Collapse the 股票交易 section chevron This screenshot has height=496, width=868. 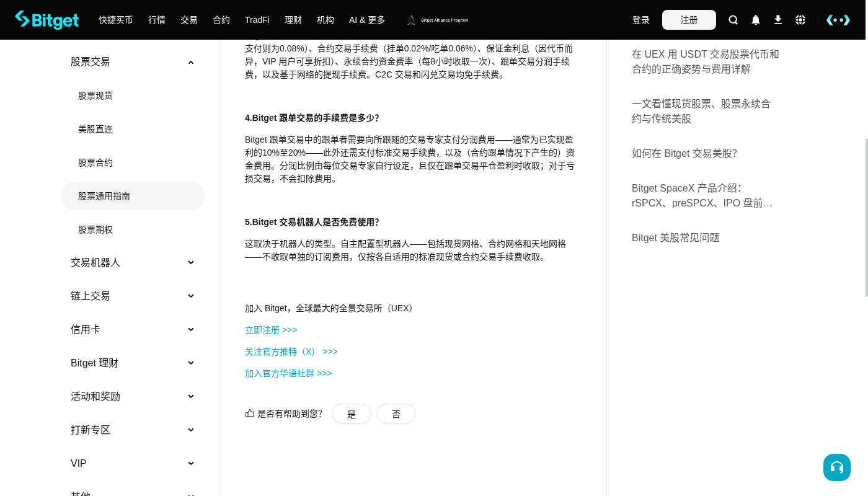[191, 62]
